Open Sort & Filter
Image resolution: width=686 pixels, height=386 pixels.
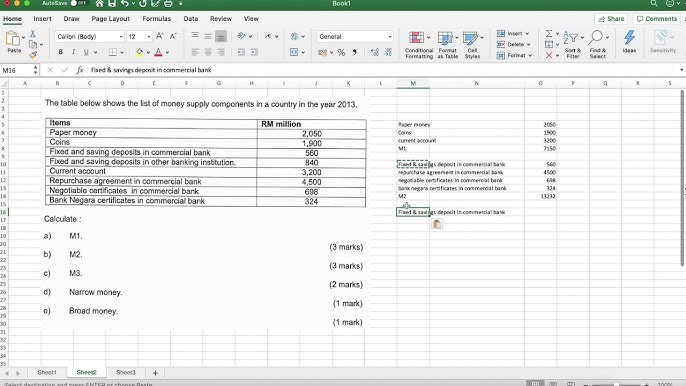(x=573, y=45)
